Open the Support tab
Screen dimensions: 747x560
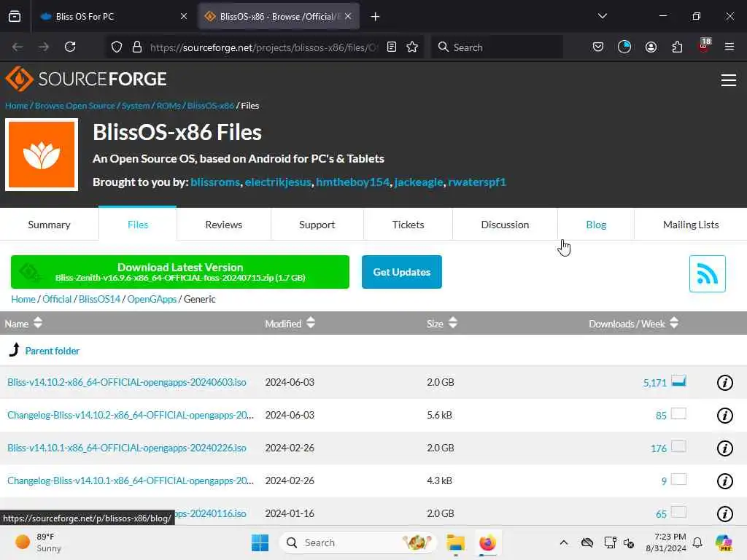point(317,225)
